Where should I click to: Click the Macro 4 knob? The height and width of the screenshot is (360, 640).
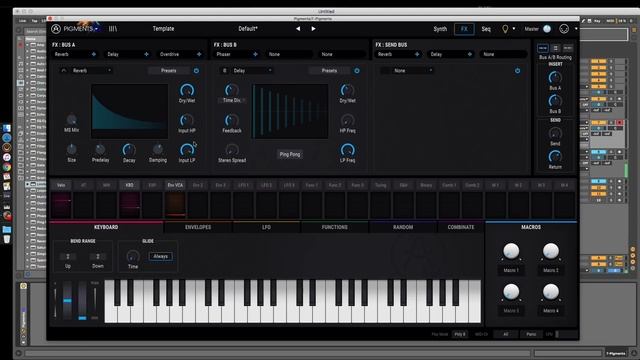pos(551,291)
